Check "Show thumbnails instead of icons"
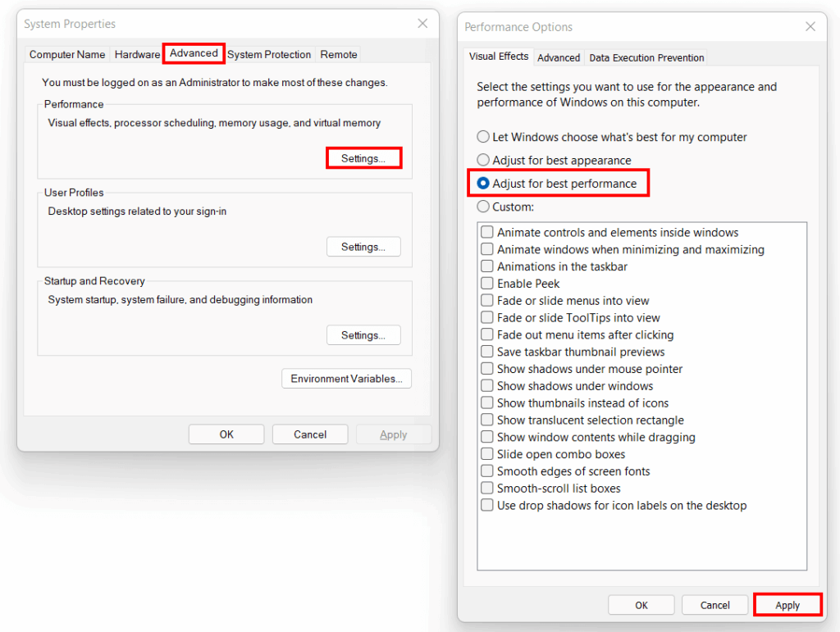The height and width of the screenshot is (632, 840). click(486, 402)
